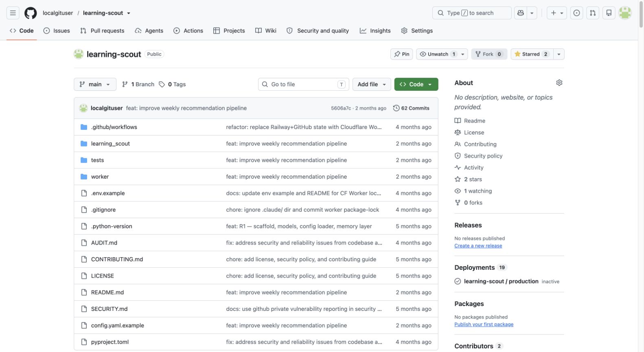Click Publish your first package link
Image resolution: width=644 pixels, height=352 pixels.
click(484, 324)
